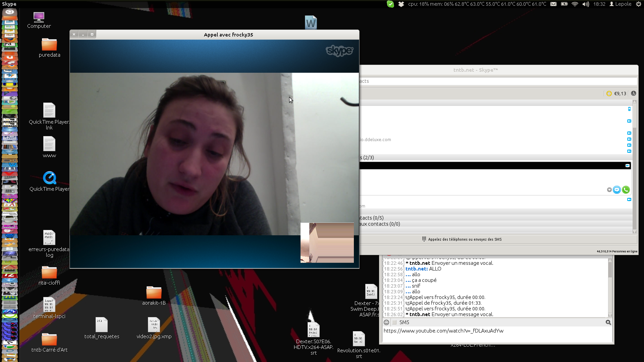Enable the SMS checkbox
The image size is (644, 362).
395,322
